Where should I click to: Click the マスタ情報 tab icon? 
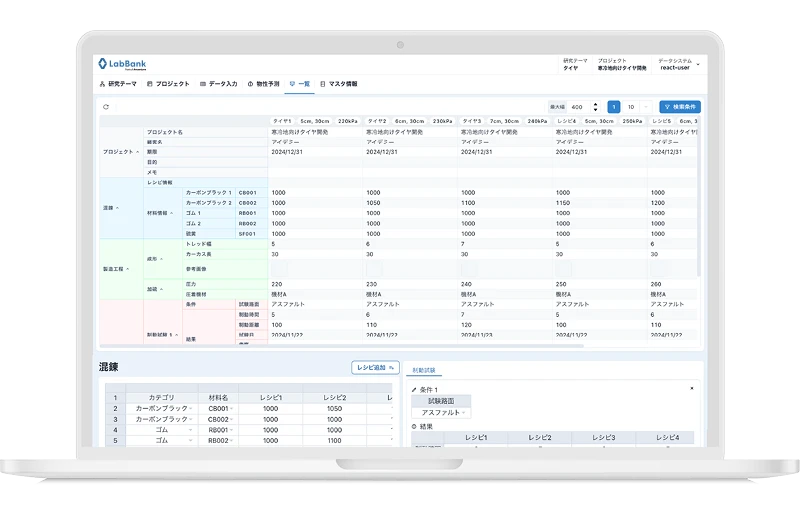point(322,84)
